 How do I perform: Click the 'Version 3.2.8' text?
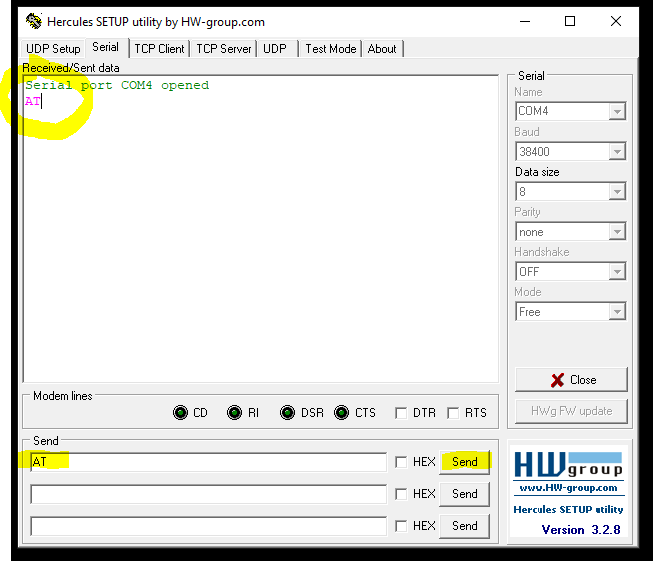tap(581, 530)
